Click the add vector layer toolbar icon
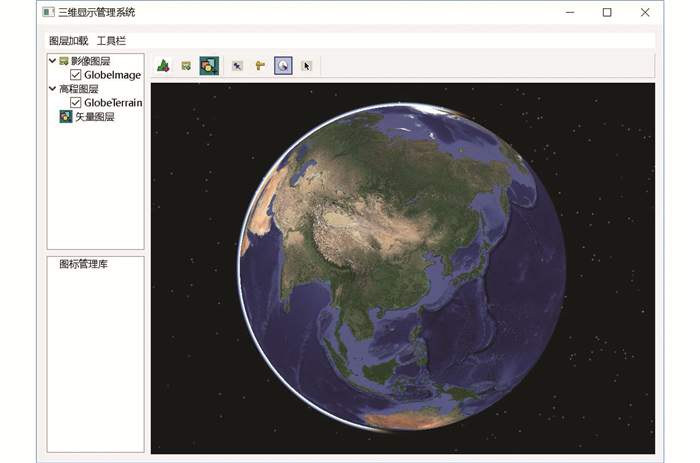Screen dimensions: 700x463 point(209,66)
